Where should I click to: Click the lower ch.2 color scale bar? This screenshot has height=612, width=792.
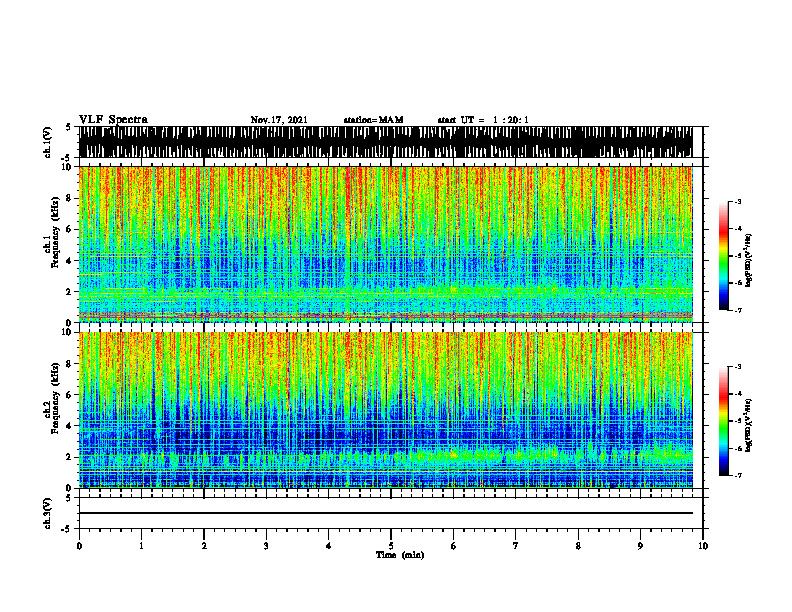pos(723,421)
